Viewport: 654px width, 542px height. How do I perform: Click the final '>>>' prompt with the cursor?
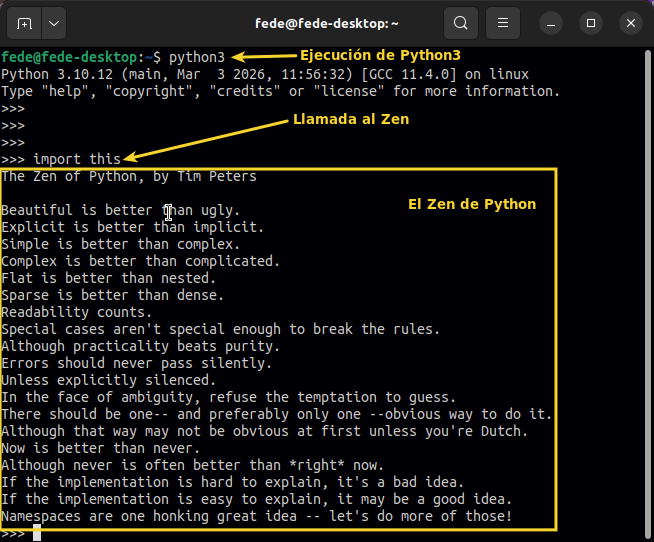[x=21, y=534]
